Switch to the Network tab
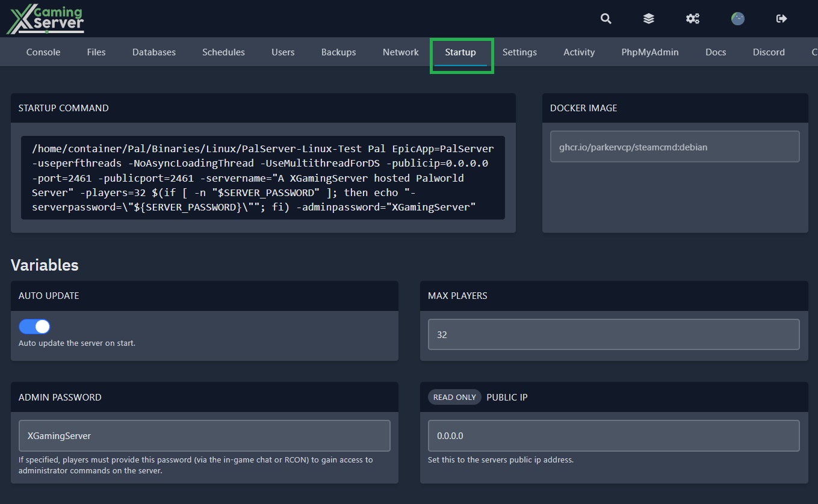Image resolution: width=818 pixels, height=504 pixels. (400, 52)
